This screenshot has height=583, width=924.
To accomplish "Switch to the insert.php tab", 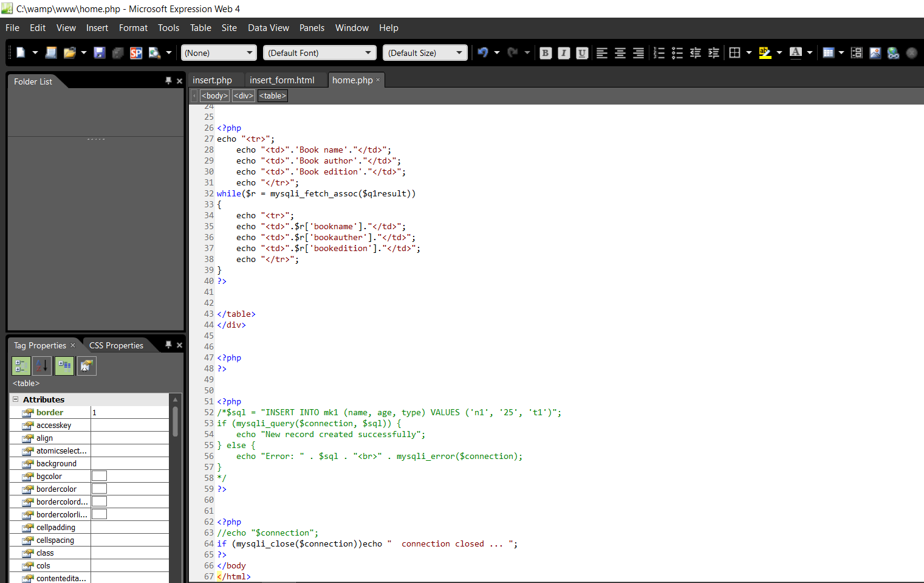I will click(212, 80).
